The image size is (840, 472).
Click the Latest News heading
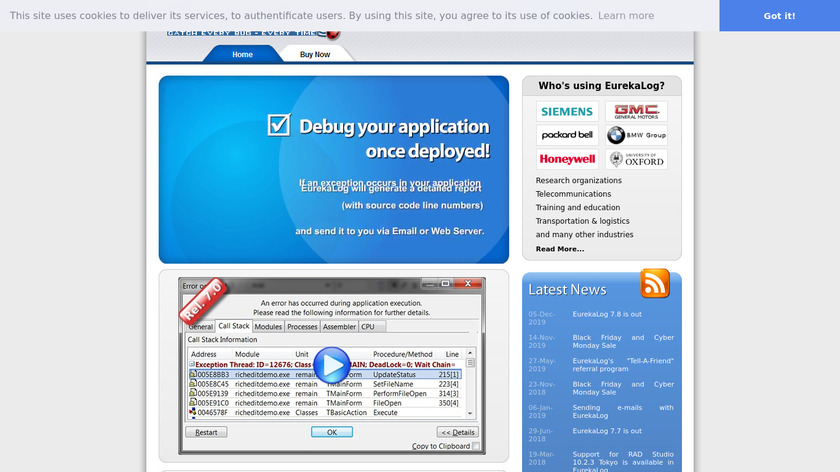click(x=567, y=290)
